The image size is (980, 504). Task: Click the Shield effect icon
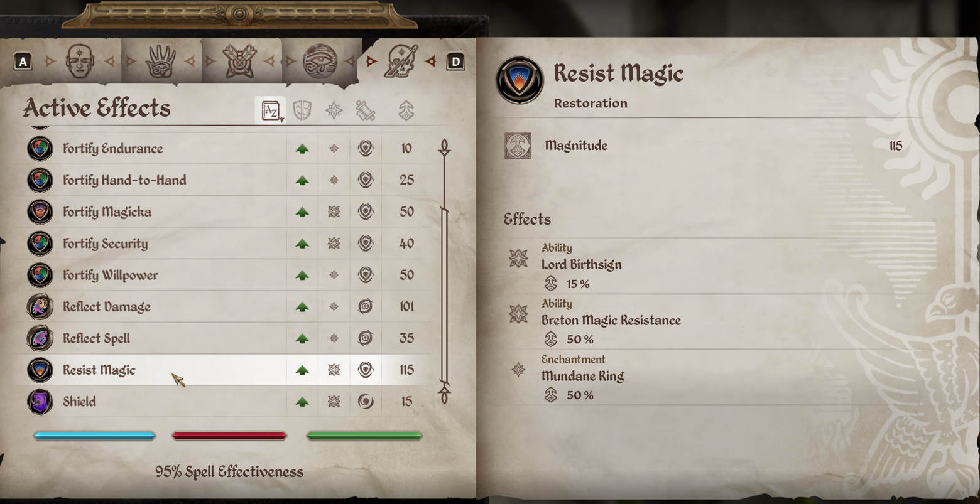[x=40, y=402]
